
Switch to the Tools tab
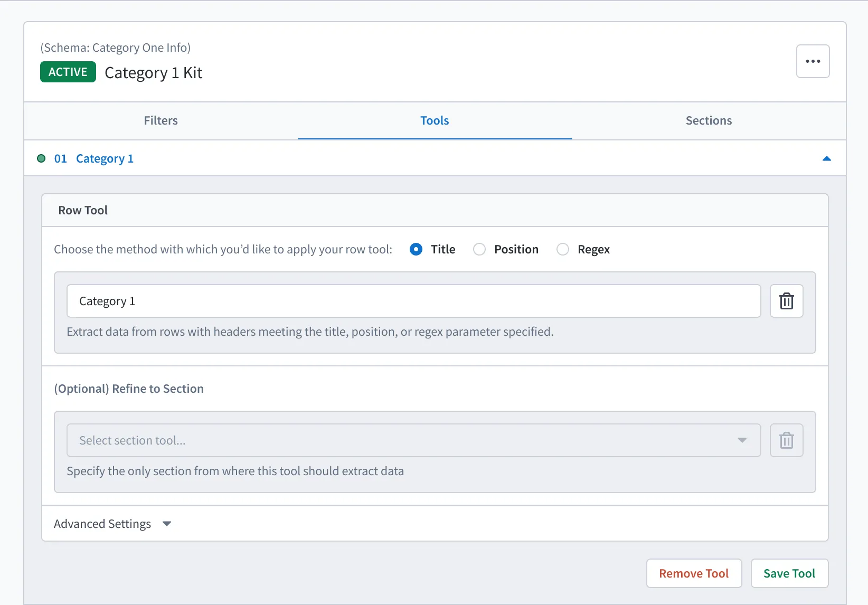(x=435, y=120)
